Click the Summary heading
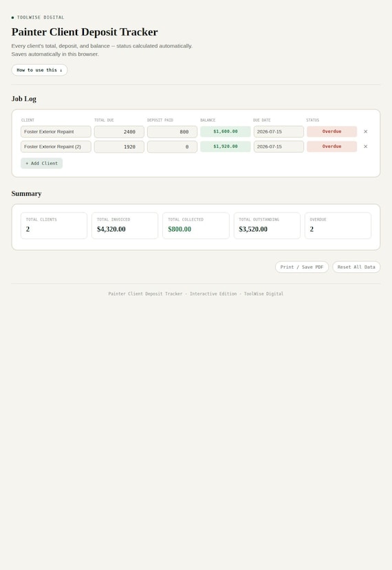Viewport: 392px width, 570px height. click(27, 194)
